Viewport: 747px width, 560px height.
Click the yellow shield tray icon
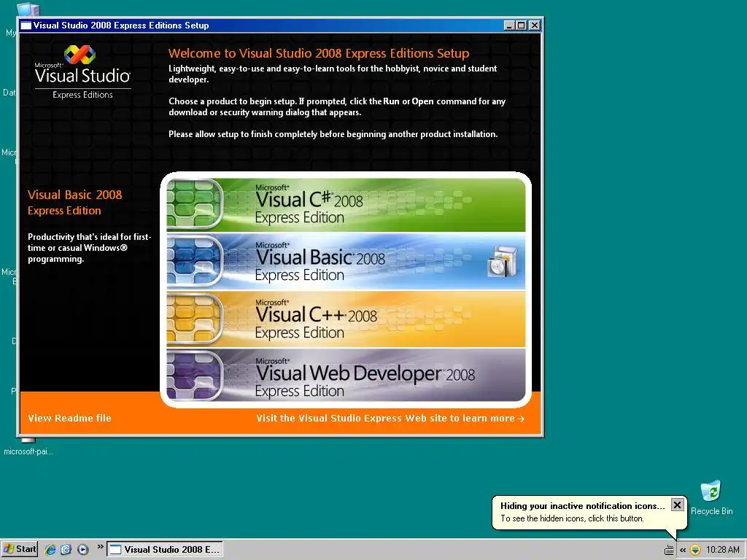pyautogui.click(x=695, y=550)
